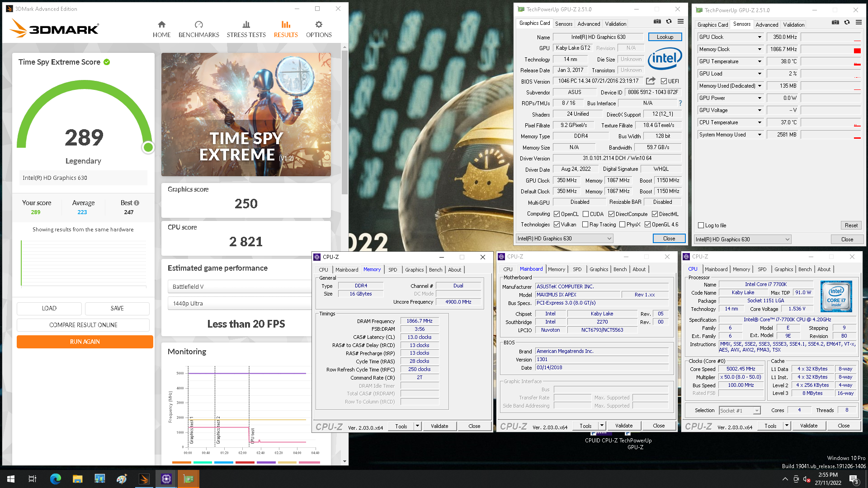
Task: Switch to CPU-Z via taskbar icon
Action: tap(166, 479)
